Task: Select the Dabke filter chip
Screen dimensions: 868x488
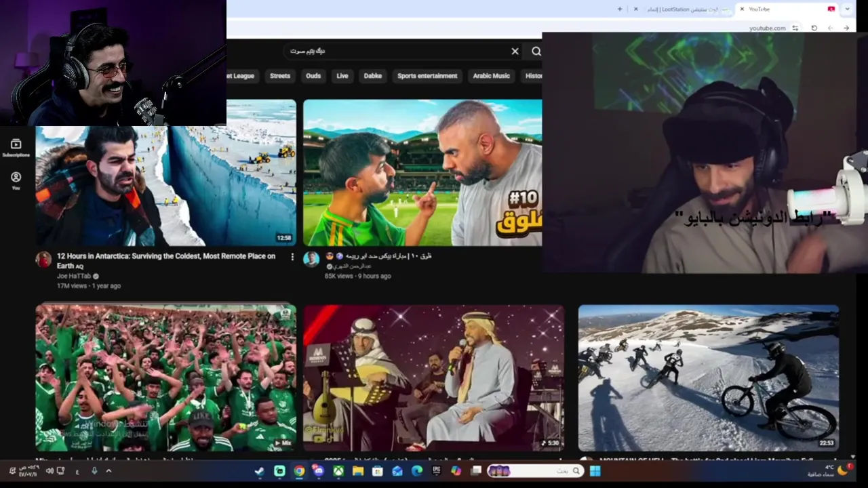Action: pyautogui.click(x=373, y=76)
